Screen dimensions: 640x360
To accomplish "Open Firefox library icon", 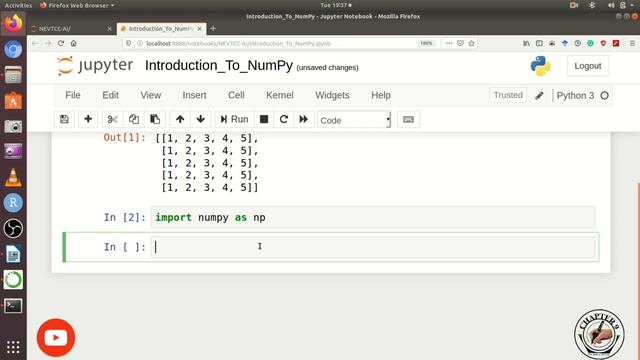I will 527,43.
